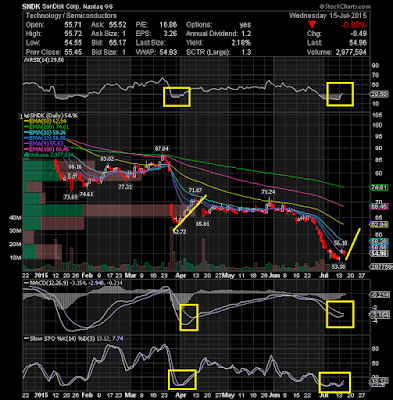Click the Chg value -0.49
The width and height of the screenshot is (393, 400).
[x=358, y=34]
